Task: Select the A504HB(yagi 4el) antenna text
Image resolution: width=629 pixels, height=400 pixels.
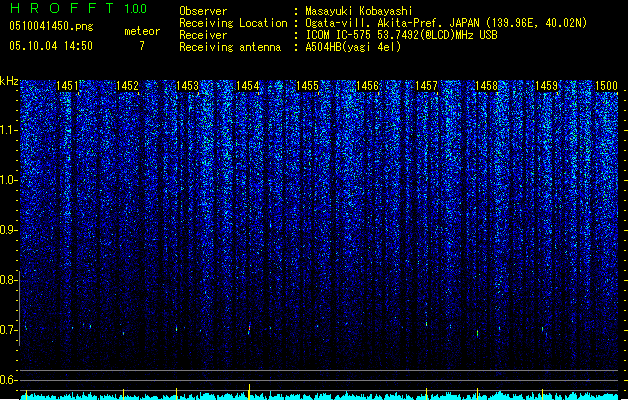Action: click(x=353, y=47)
